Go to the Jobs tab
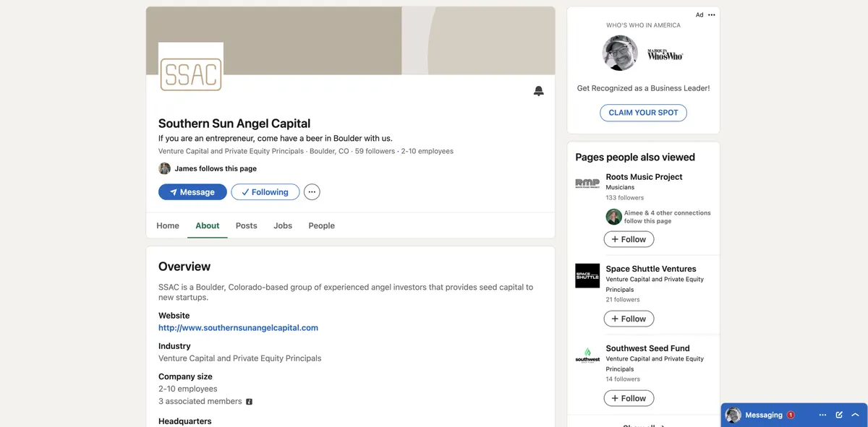 click(x=283, y=225)
